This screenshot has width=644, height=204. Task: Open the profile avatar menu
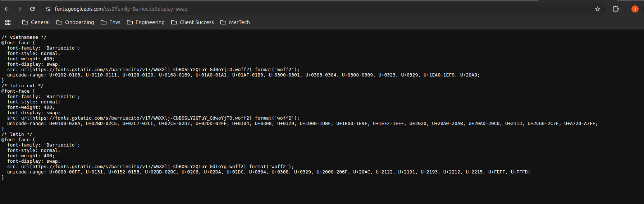coord(635,9)
